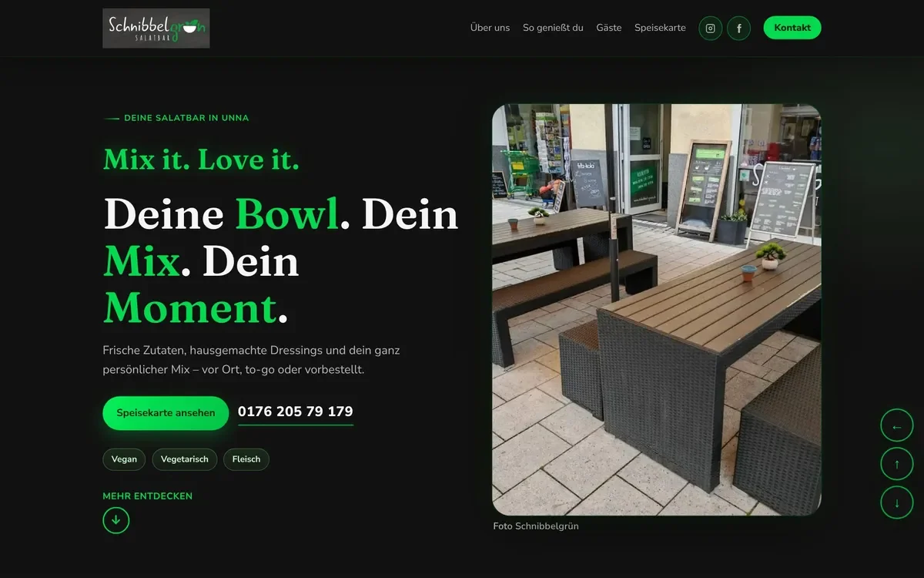This screenshot has width=924, height=578.
Task: Click the green Kontakt button
Action: coord(792,28)
